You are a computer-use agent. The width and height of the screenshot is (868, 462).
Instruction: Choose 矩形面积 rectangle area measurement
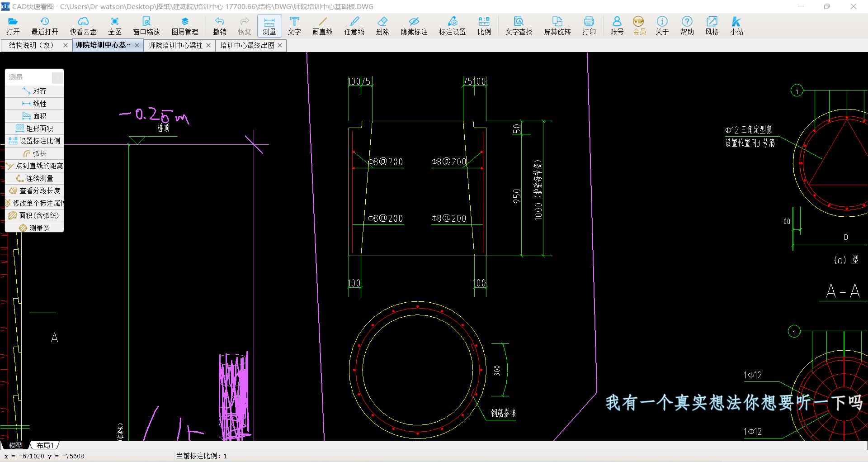[34, 129]
